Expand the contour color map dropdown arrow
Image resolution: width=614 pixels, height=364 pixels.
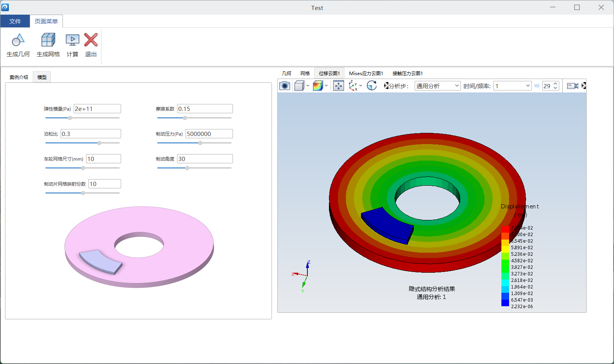click(326, 86)
